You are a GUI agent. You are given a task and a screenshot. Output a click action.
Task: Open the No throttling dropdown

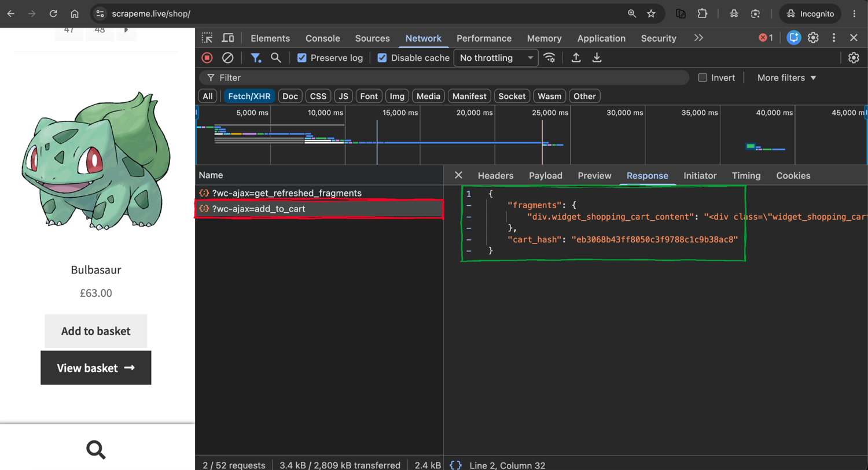(x=496, y=58)
